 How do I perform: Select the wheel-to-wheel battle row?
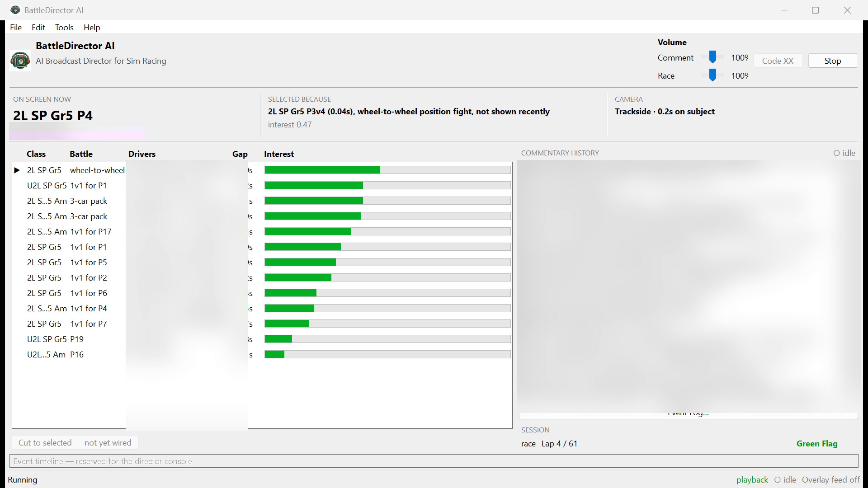coord(262,170)
